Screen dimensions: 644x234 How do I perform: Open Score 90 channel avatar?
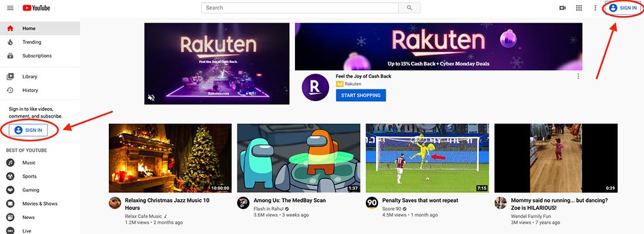coord(372,203)
